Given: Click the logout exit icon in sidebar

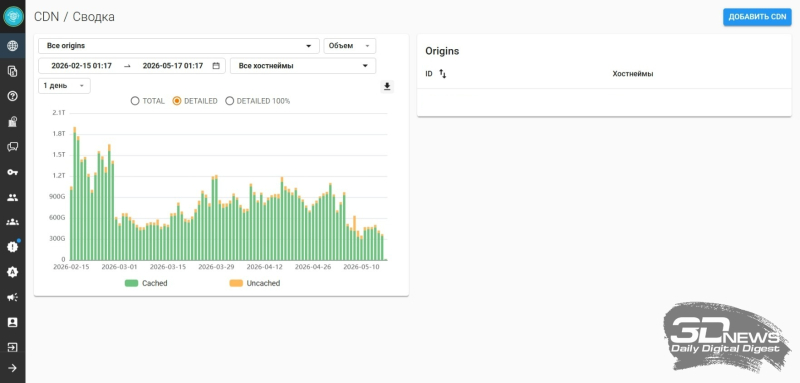Looking at the screenshot, I should (x=13, y=347).
